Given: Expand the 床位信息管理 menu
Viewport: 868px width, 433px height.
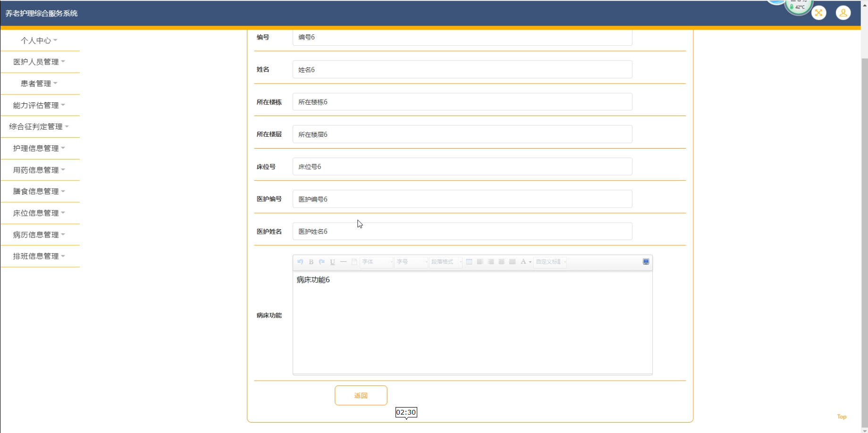Looking at the screenshot, I should [40, 213].
